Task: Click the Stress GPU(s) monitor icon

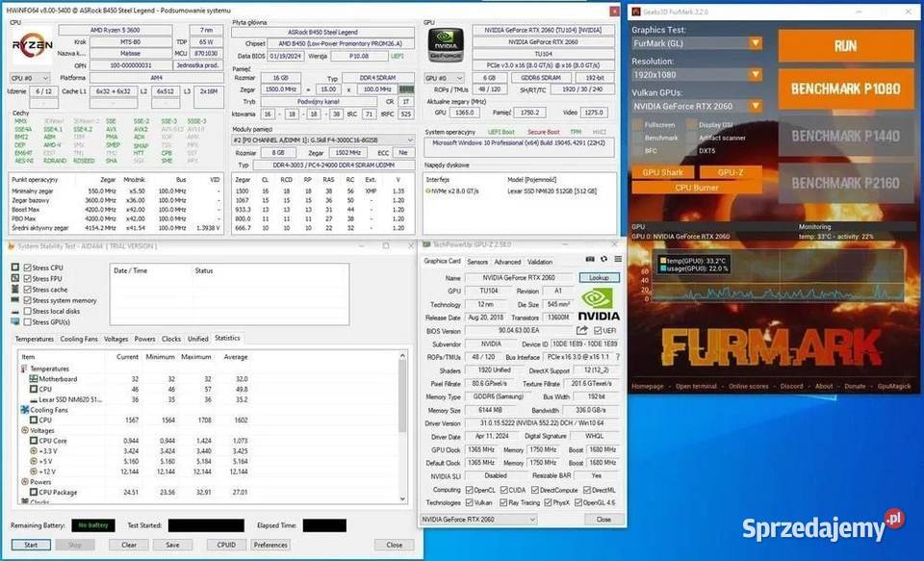Action: pos(15,321)
